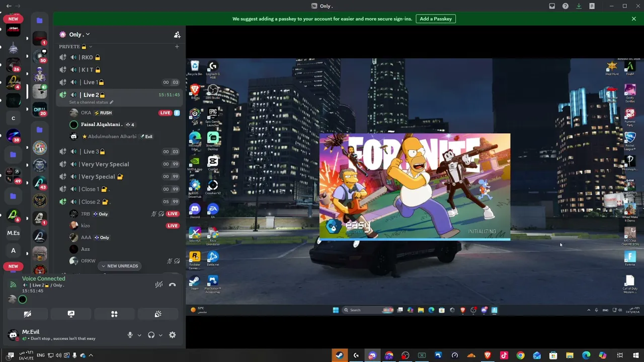Go back with the title bar arrow
Image resolution: width=644 pixels, height=362 pixels.
pyautogui.click(x=9, y=6)
